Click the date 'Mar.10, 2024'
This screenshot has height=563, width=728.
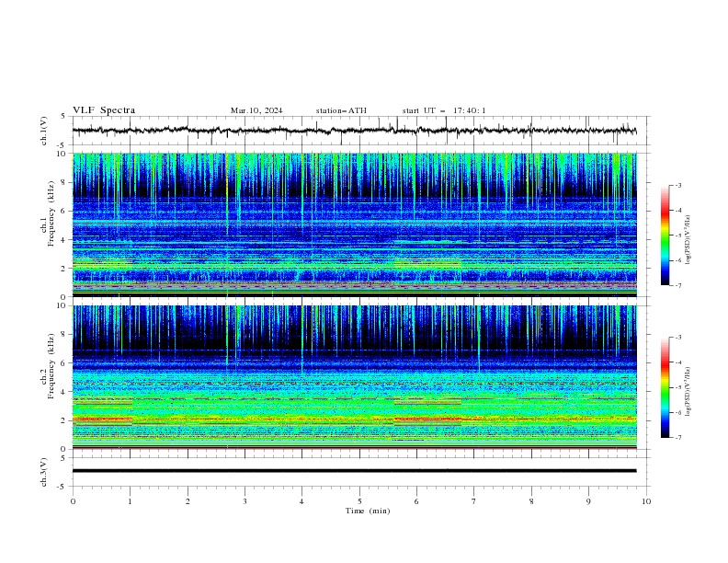point(256,110)
